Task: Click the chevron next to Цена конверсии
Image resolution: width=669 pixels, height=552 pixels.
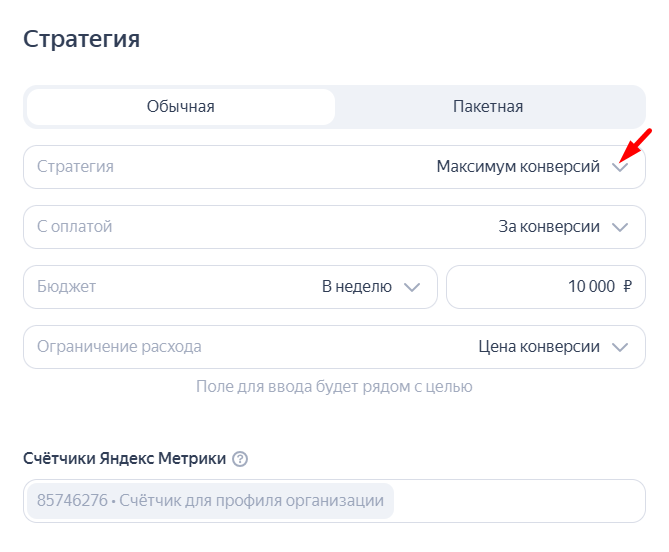Action: tap(621, 347)
